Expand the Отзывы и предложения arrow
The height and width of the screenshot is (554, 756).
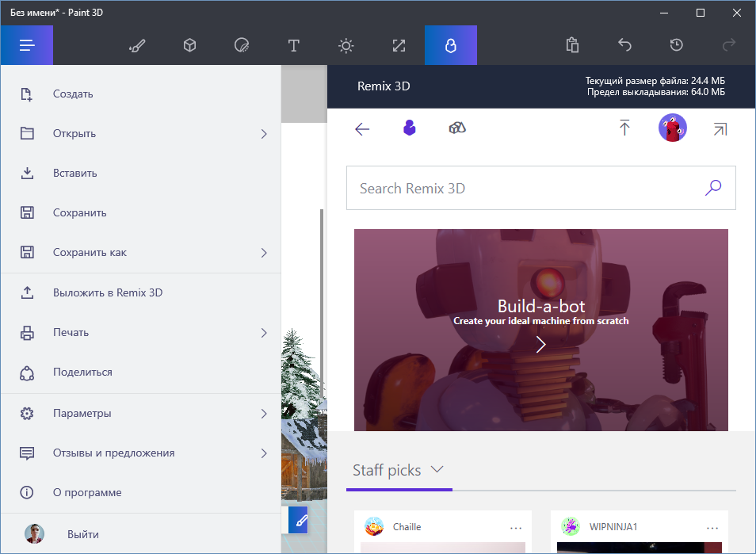264,453
